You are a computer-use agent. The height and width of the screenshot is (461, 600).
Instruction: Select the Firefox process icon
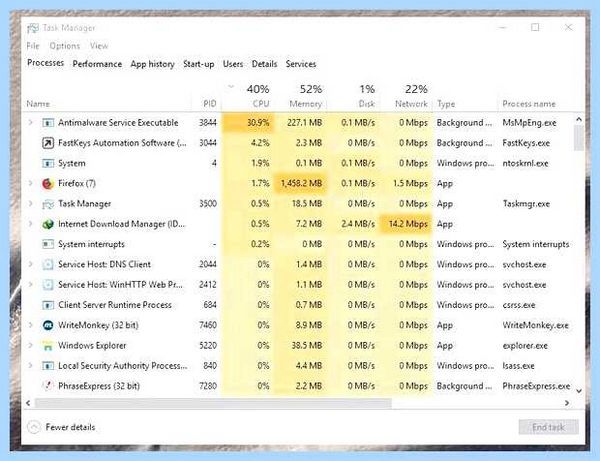(48, 184)
